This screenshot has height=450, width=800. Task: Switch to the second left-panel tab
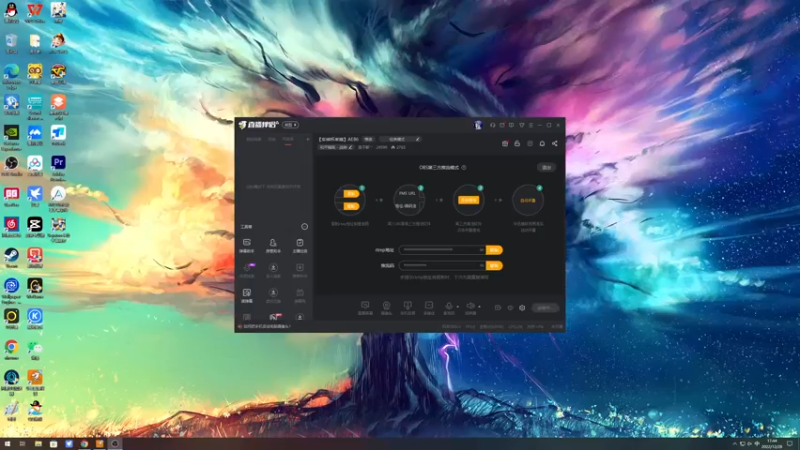pos(272,139)
